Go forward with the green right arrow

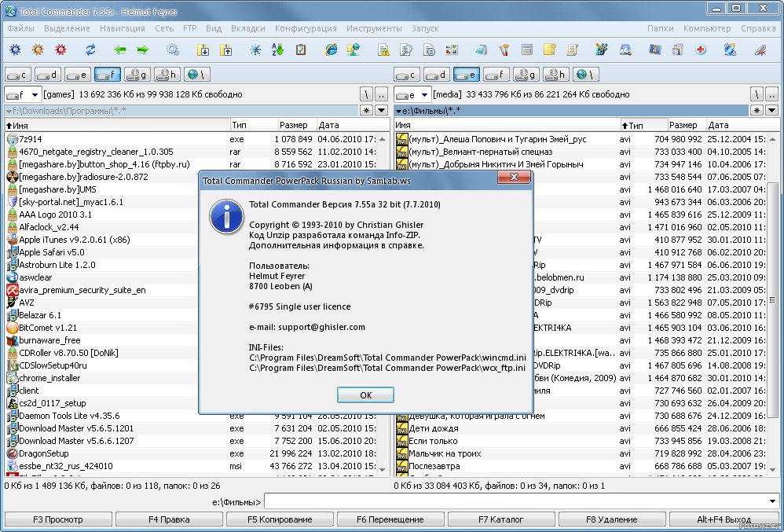coord(143,50)
